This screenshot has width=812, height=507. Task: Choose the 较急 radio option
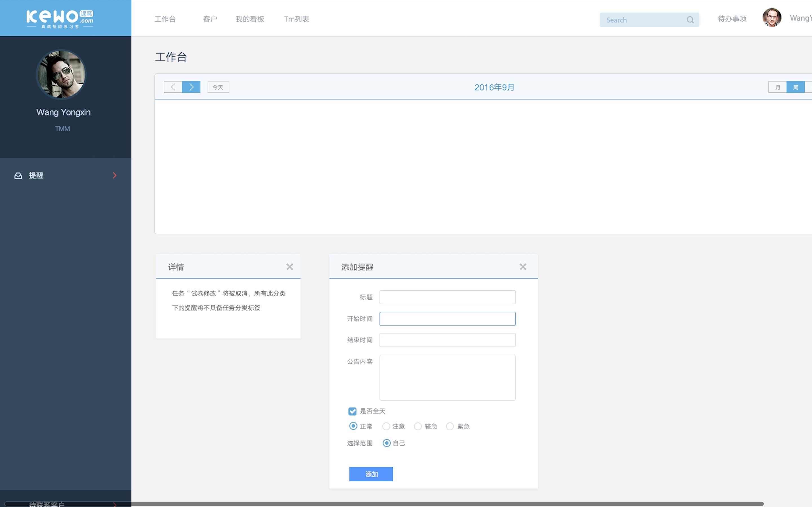point(418,426)
